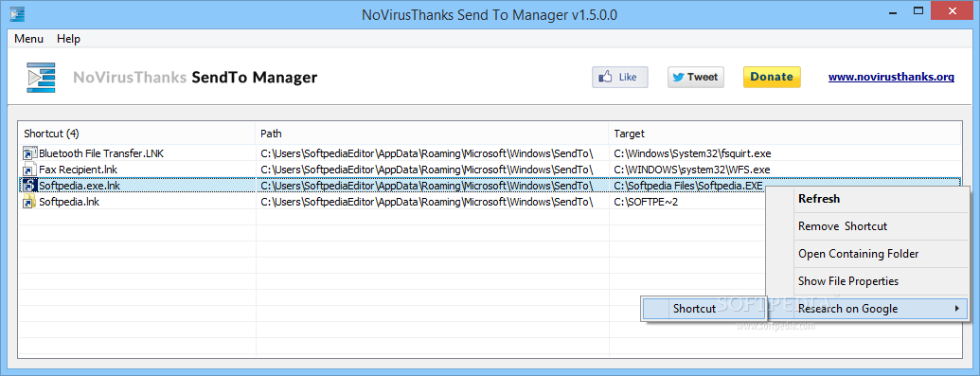Open the www.novirusthanks.org link
Viewport: 980px width, 376px height.
(x=891, y=78)
